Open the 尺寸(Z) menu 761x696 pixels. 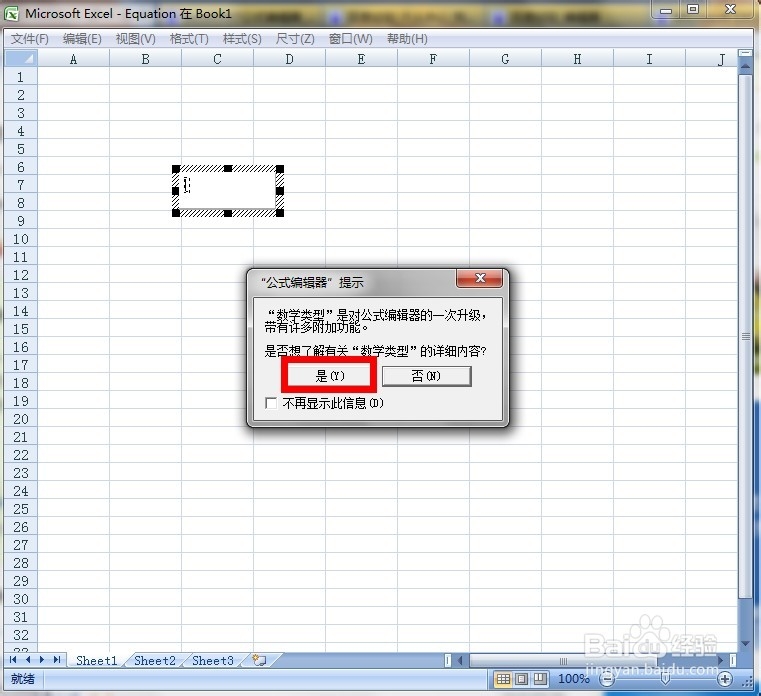pyautogui.click(x=295, y=39)
